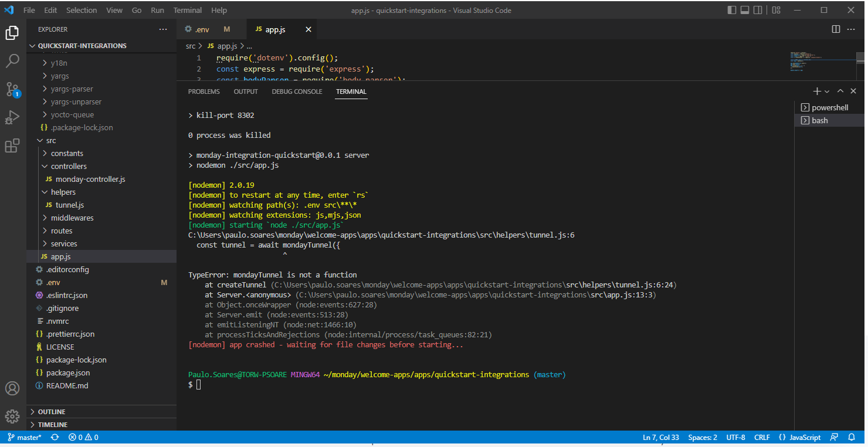Switch to the DEBUG CONSOLE tab
868x447 pixels.
point(297,92)
